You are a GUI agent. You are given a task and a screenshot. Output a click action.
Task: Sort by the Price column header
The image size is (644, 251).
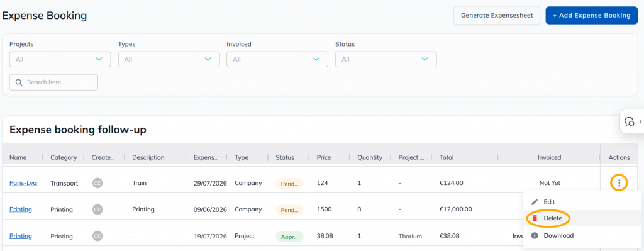(324, 157)
